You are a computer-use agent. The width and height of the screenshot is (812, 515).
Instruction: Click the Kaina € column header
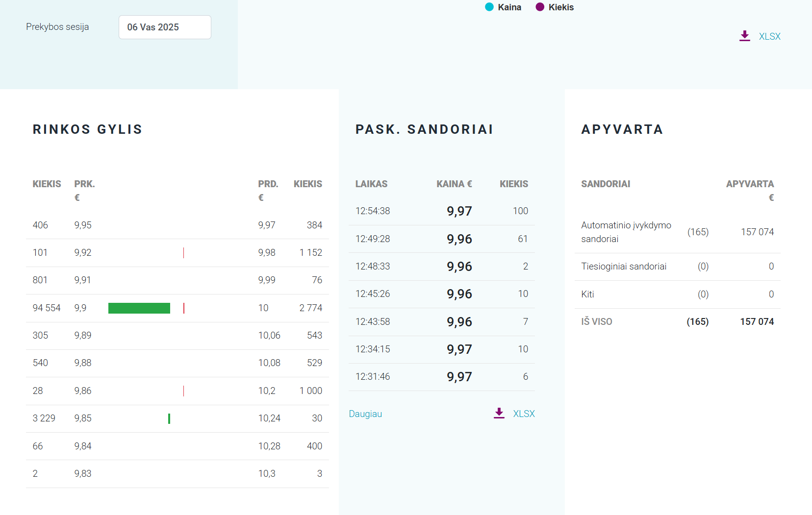pos(454,184)
